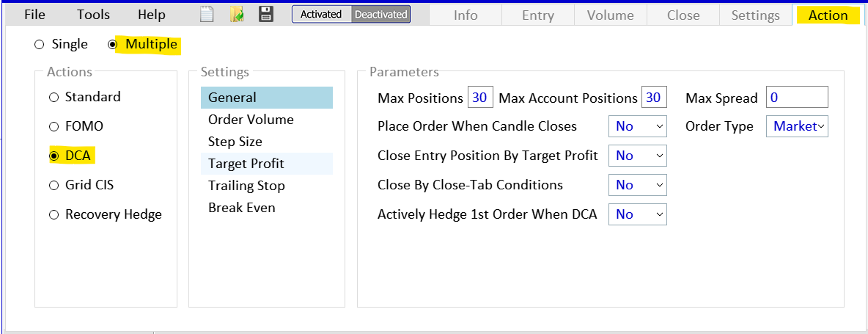Click the open folder icon
This screenshot has height=334, width=868.
pyautogui.click(x=237, y=14)
